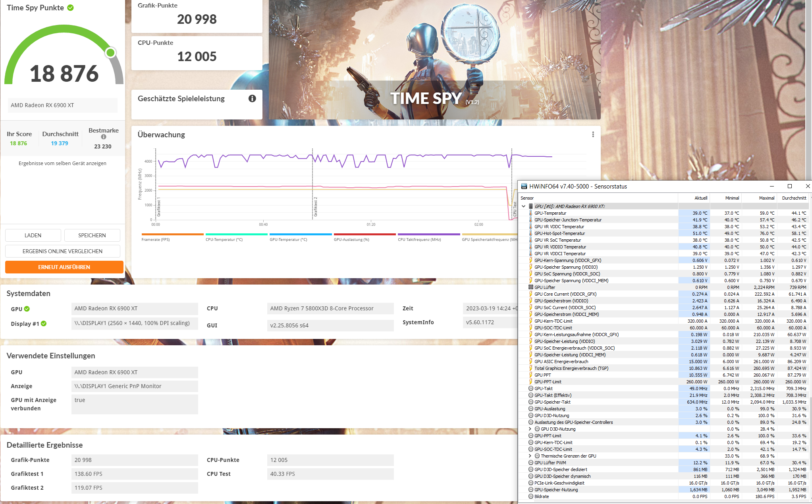Open the Überwachung three-dot options menu
This screenshot has width=812, height=504.
coord(593,135)
